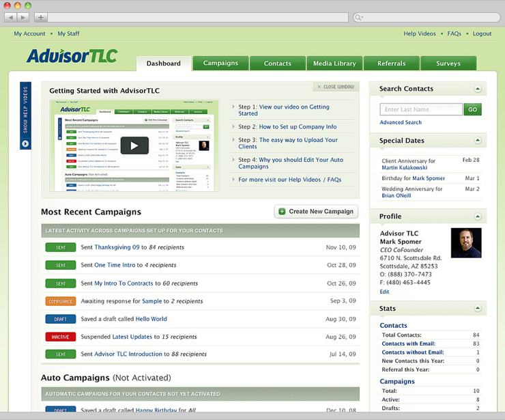Expand Step 1 arrow in Getting Started
The image size is (505, 420).
[233, 107]
